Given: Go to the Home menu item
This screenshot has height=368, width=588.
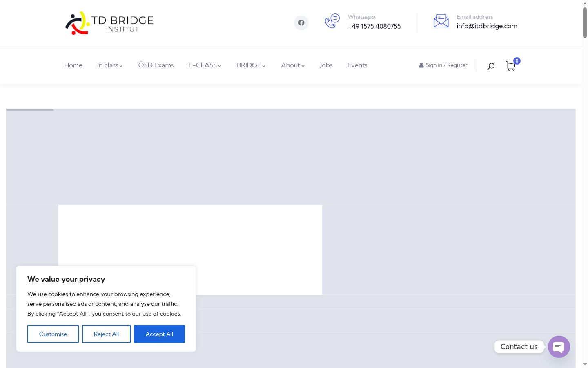Looking at the screenshot, I should (73, 65).
